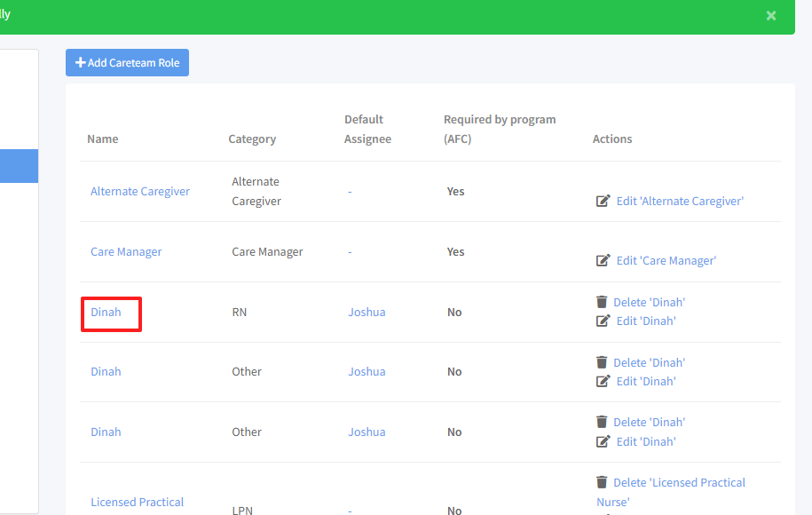The image size is (812, 515).
Task: Click trash icon in the first Other-category Dinah row
Action: pos(603,362)
